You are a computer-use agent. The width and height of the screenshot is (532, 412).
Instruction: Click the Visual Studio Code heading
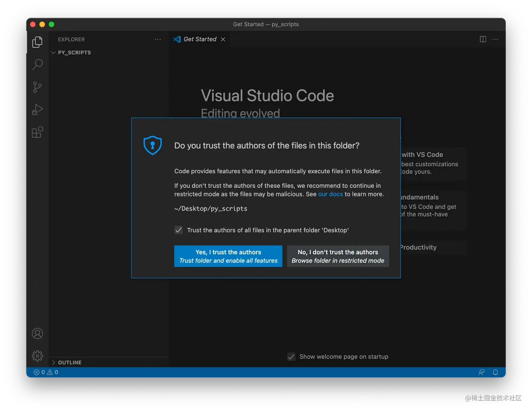click(267, 96)
